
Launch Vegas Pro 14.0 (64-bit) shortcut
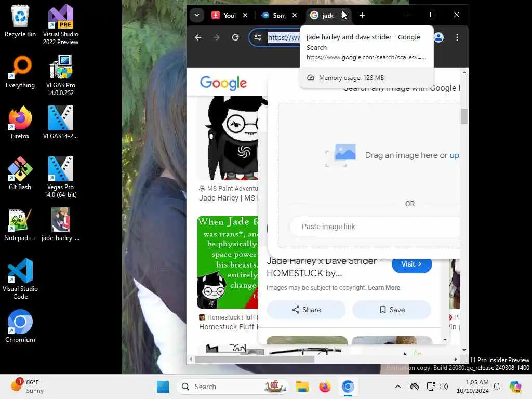60,177
